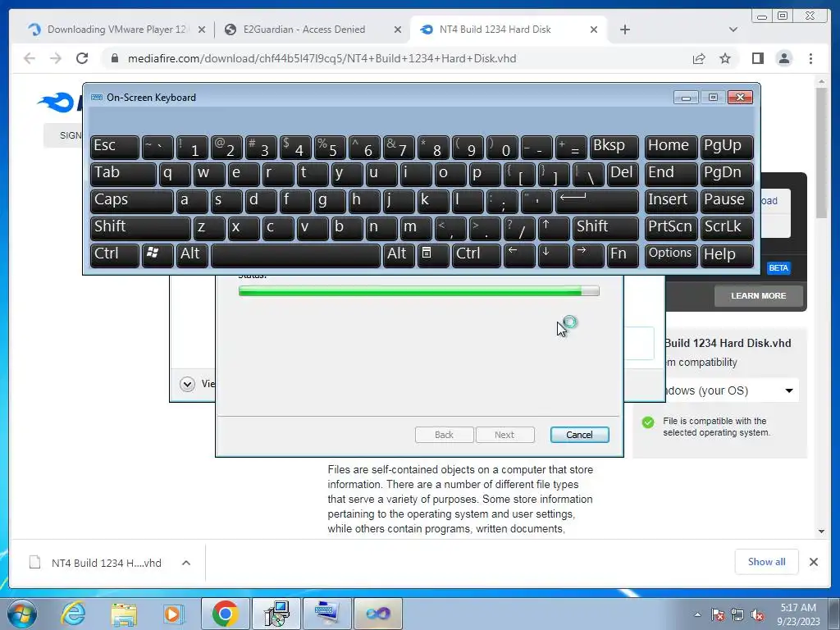The image size is (840, 630).
Task: Toggle the right Ctrl key
Action: (x=476, y=254)
